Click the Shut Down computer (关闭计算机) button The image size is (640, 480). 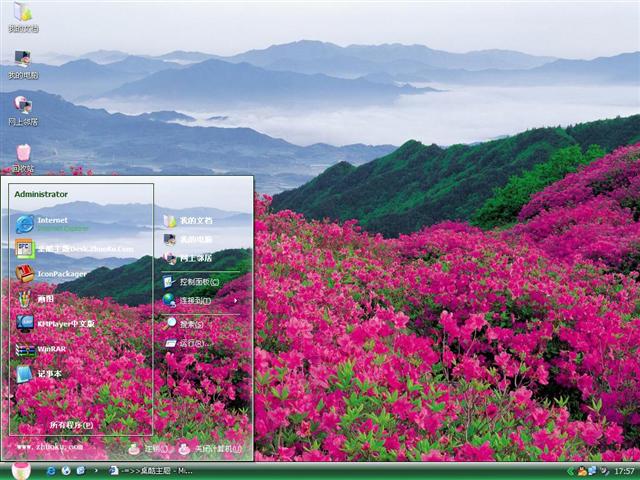[x=211, y=449]
